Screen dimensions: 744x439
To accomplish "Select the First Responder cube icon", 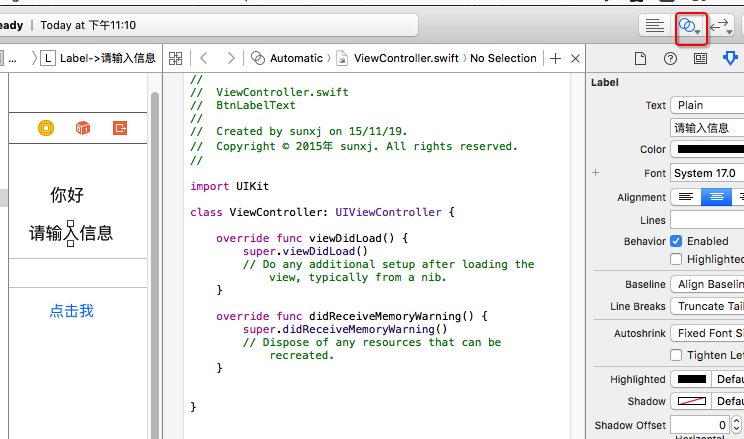I will coord(83,128).
